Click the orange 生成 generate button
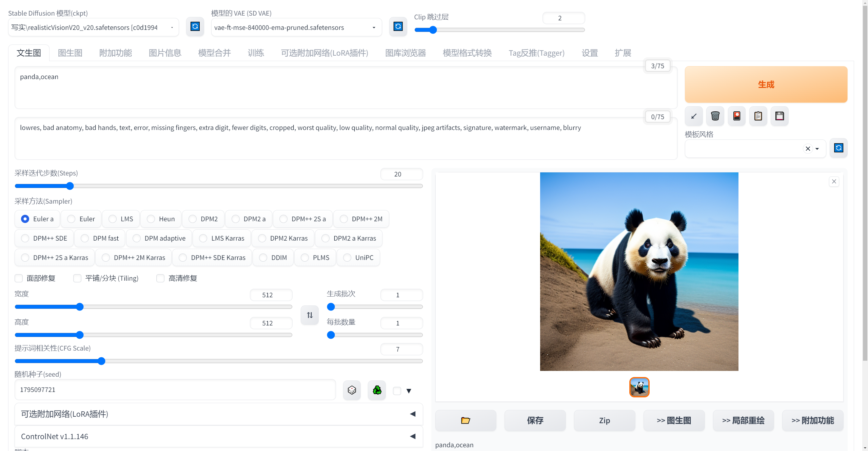Viewport: 868px width, 451px height. pyautogui.click(x=766, y=84)
